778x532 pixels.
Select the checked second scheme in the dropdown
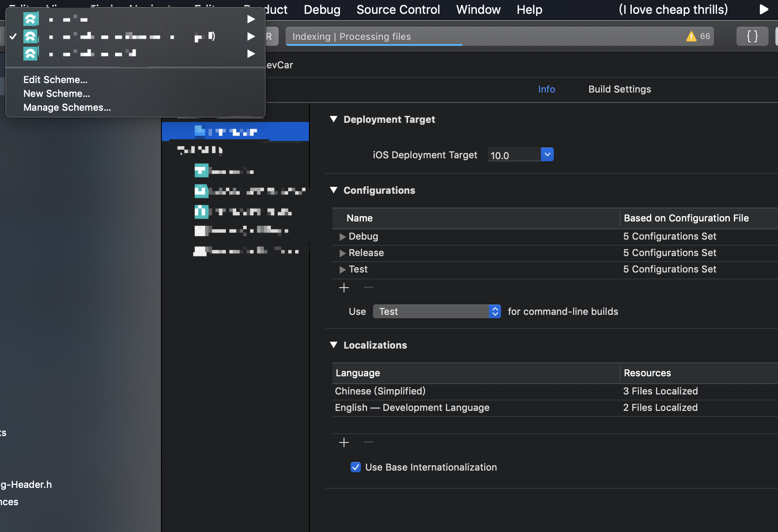(x=135, y=36)
